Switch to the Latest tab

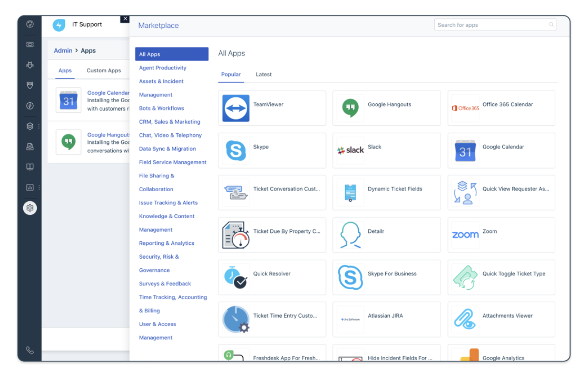(263, 74)
